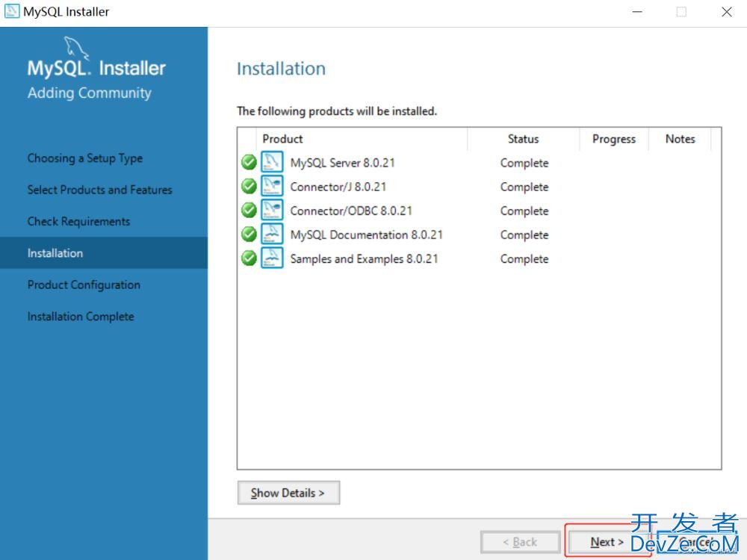Click Complete status of Connector/J row

(524, 187)
